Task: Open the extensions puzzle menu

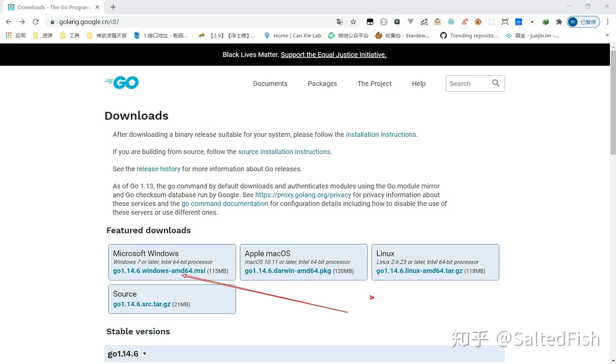Action: pos(559,22)
